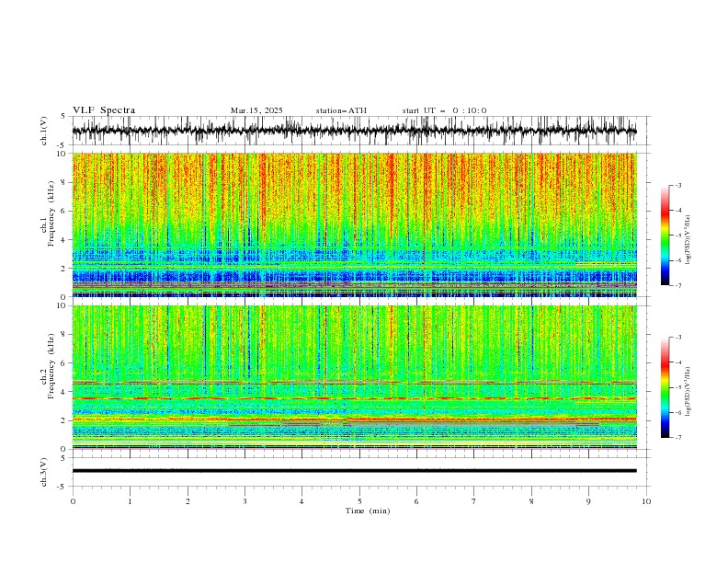Click the '-7' label on ch.2 color scale
This screenshot has height=563, width=728.
[677, 437]
